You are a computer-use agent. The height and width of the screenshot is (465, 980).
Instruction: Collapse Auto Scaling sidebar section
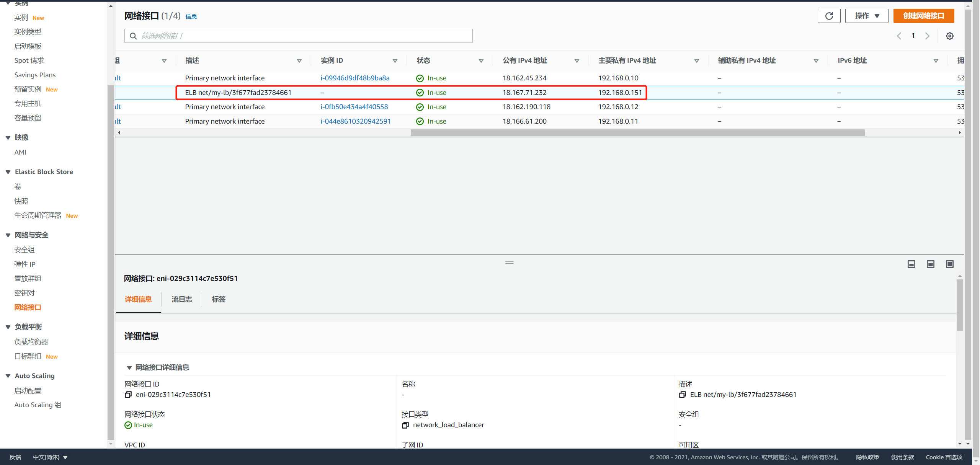(x=8, y=376)
